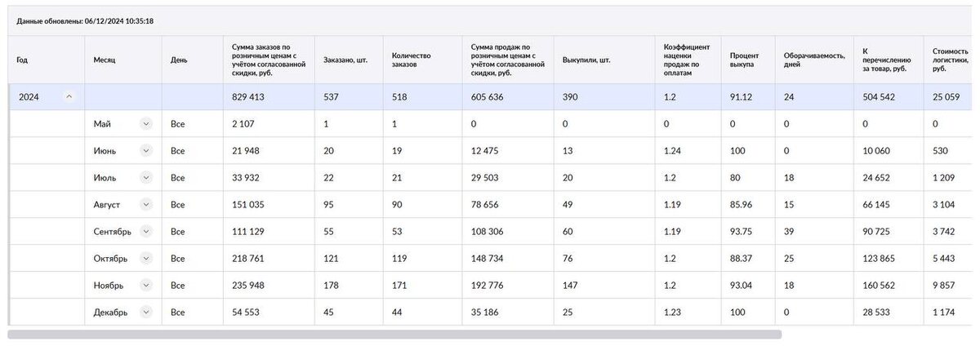Image resolution: width=980 pixels, height=346 pixels.
Task: Select the Все day cell in Декабрь row
Action: pyautogui.click(x=192, y=312)
